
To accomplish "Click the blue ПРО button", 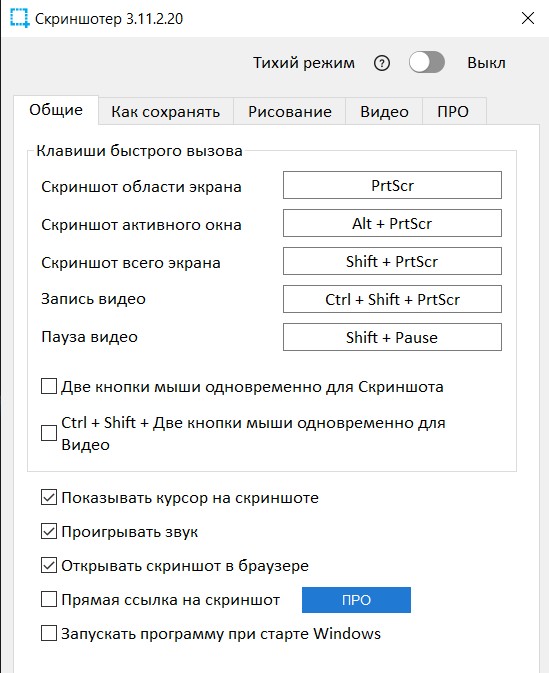I will (x=356, y=600).
